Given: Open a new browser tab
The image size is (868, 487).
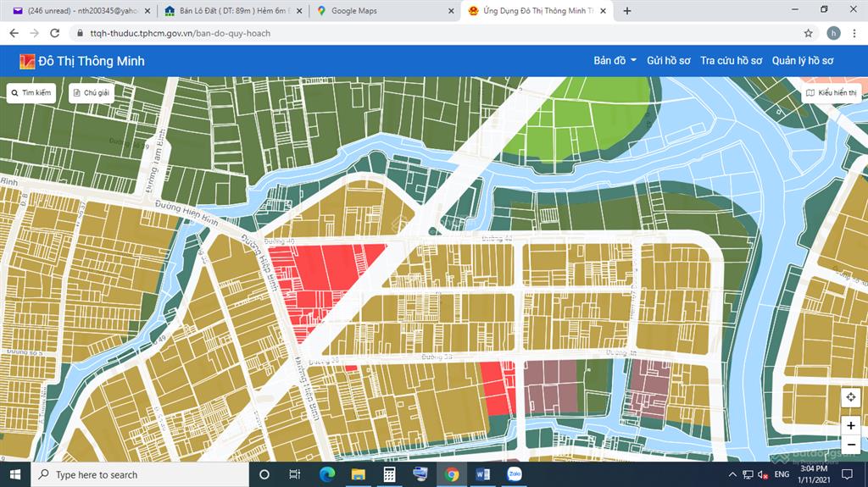Looking at the screenshot, I should [x=627, y=11].
